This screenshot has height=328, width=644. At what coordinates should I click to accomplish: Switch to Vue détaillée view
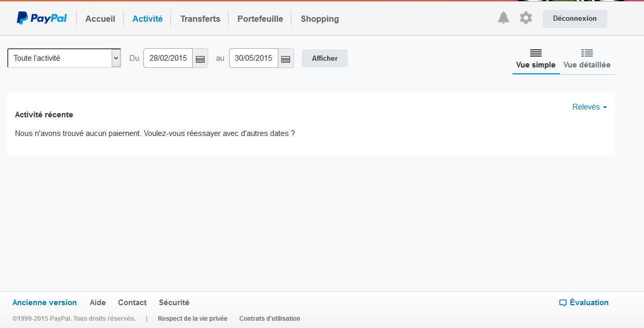pyautogui.click(x=587, y=59)
